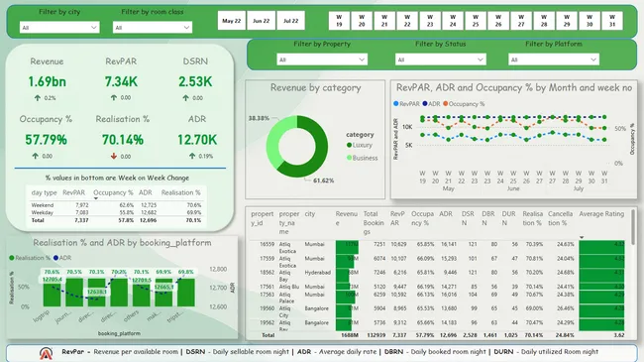Image resolution: width=644 pixels, height=362 pixels.
Task: Filter by week W 28 tile
Action: 544,21
